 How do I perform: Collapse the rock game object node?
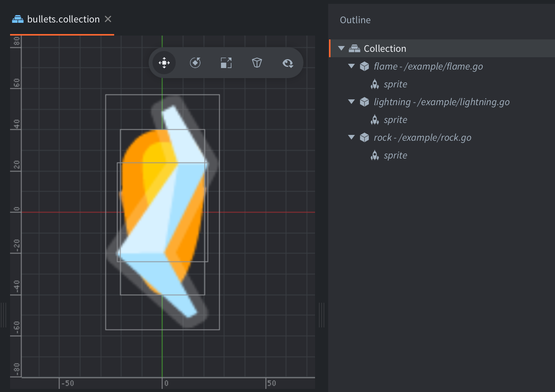351,138
